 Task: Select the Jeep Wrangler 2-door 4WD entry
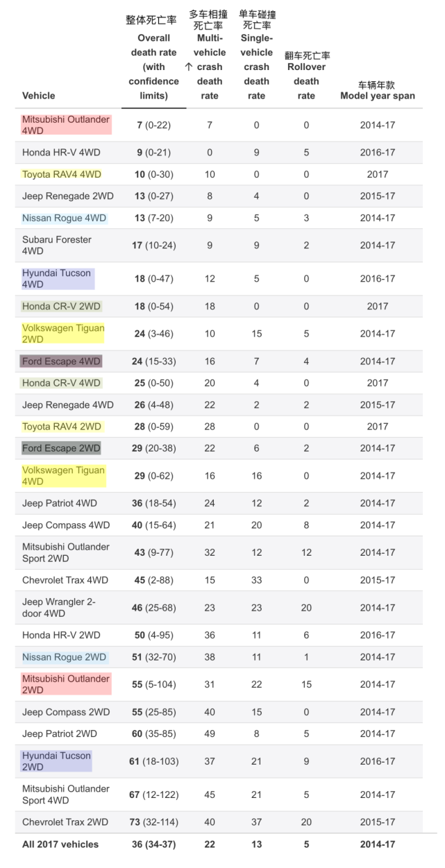pyautogui.click(x=58, y=608)
